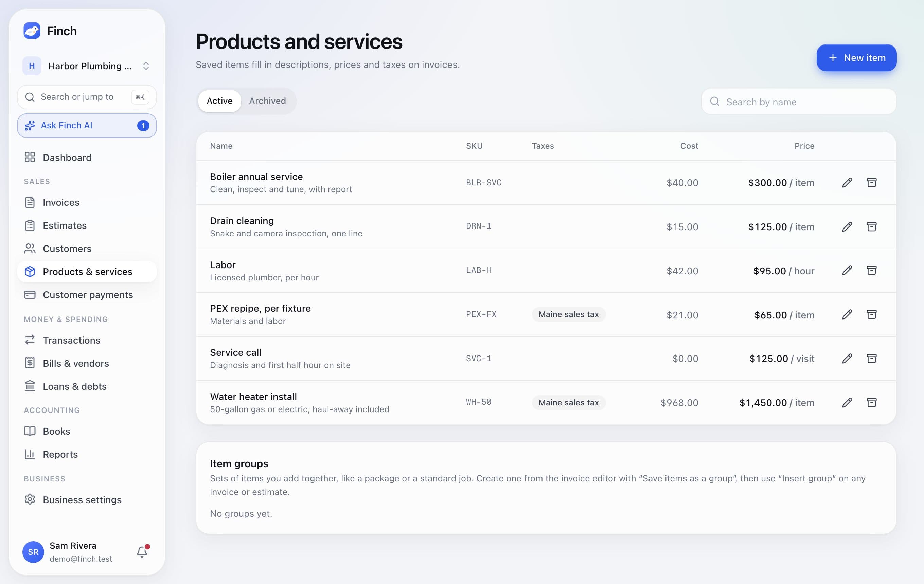
Task: Focus the Search by name field
Action: click(799, 102)
